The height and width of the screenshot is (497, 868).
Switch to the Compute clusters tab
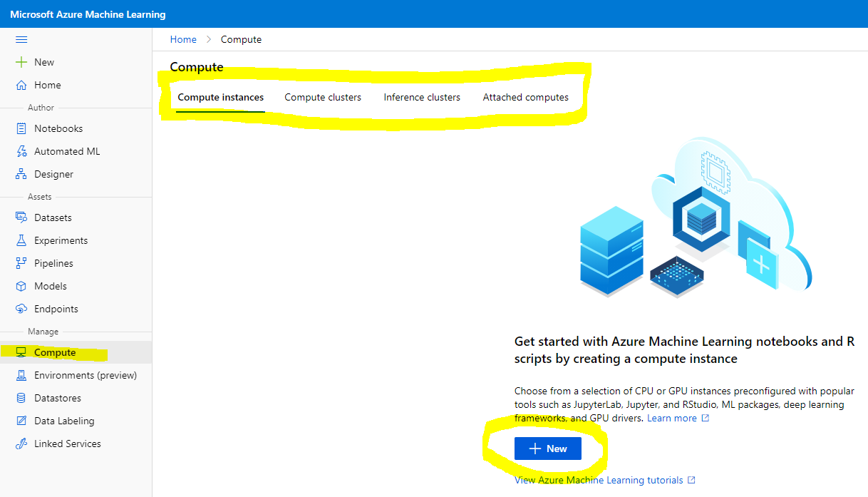point(323,97)
